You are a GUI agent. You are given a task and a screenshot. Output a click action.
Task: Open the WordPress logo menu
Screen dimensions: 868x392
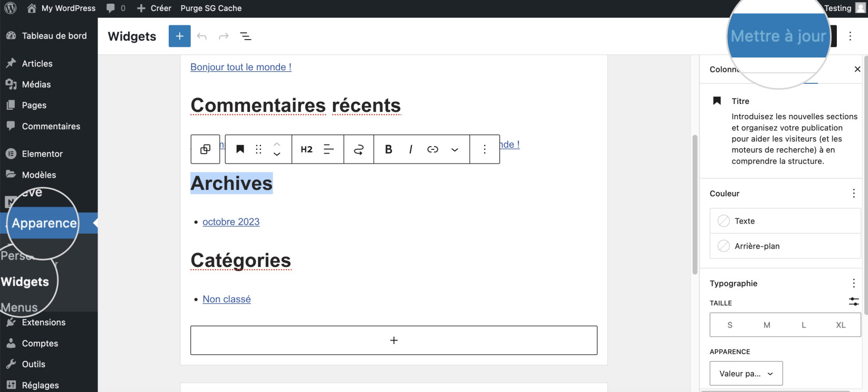(10, 8)
